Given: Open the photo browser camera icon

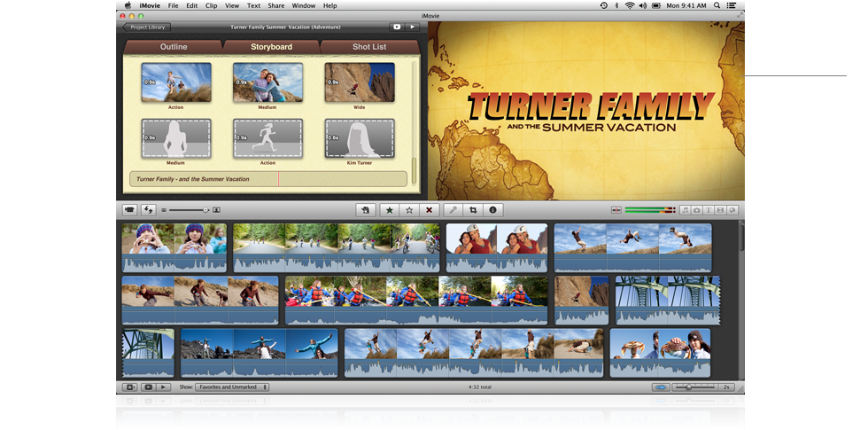Looking at the screenshot, I should [x=696, y=210].
